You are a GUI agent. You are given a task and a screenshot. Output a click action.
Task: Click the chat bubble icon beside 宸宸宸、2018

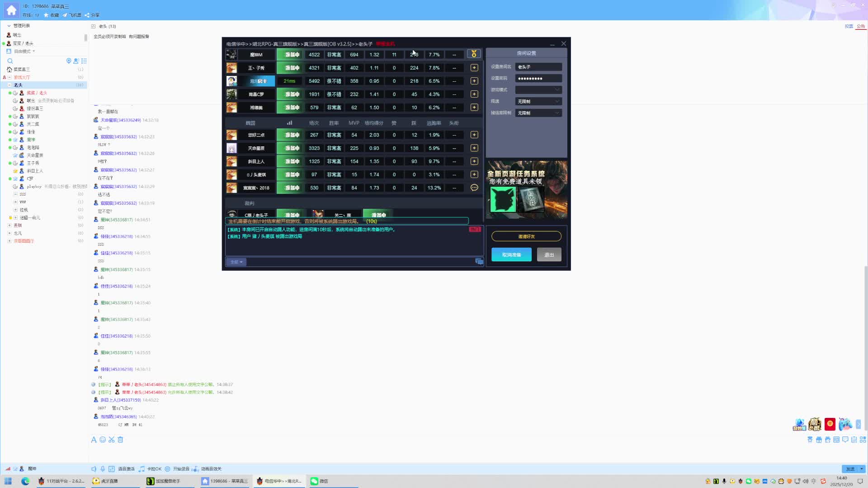click(x=474, y=188)
